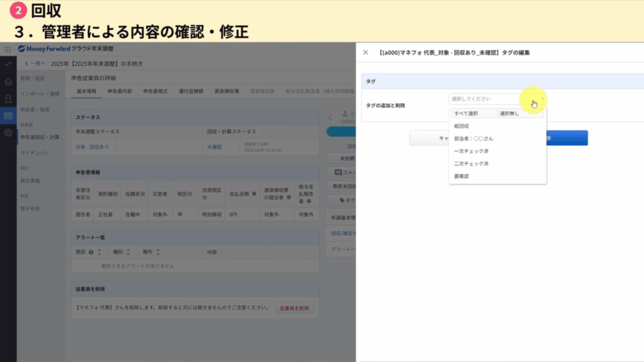Open the タグの追加と削除 dropdown arrow
The height and width of the screenshot is (362, 644).
tap(542, 99)
